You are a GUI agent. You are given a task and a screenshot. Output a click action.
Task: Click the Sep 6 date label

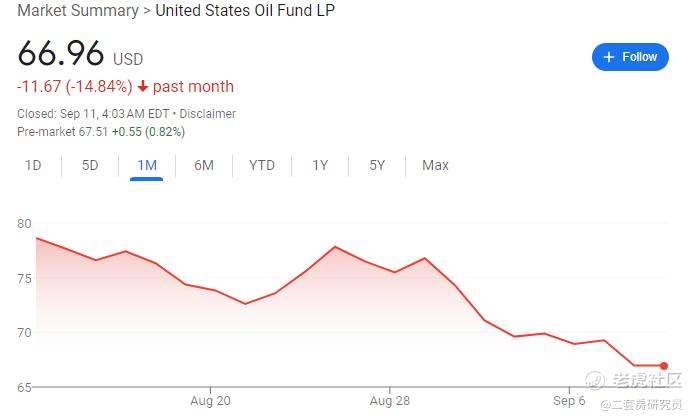[x=569, y=401]
